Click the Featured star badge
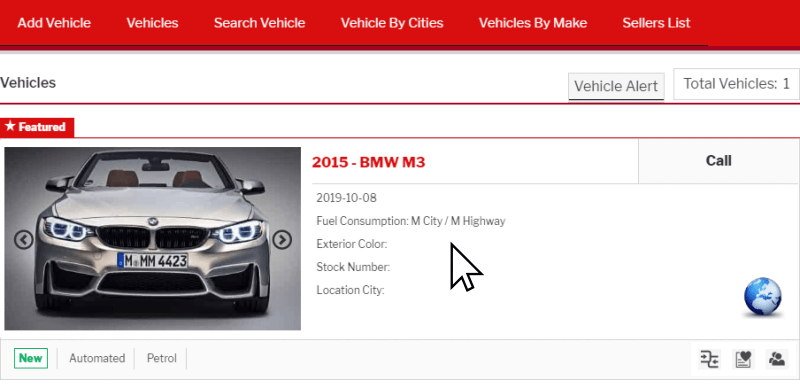Viewport: 800px width, 391px height. click(x=37, y=127)
